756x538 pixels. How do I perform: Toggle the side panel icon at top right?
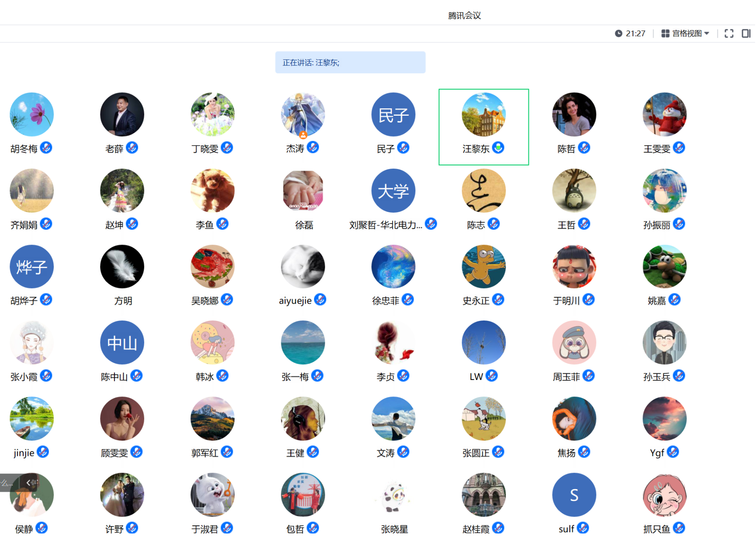pos(746,34)
